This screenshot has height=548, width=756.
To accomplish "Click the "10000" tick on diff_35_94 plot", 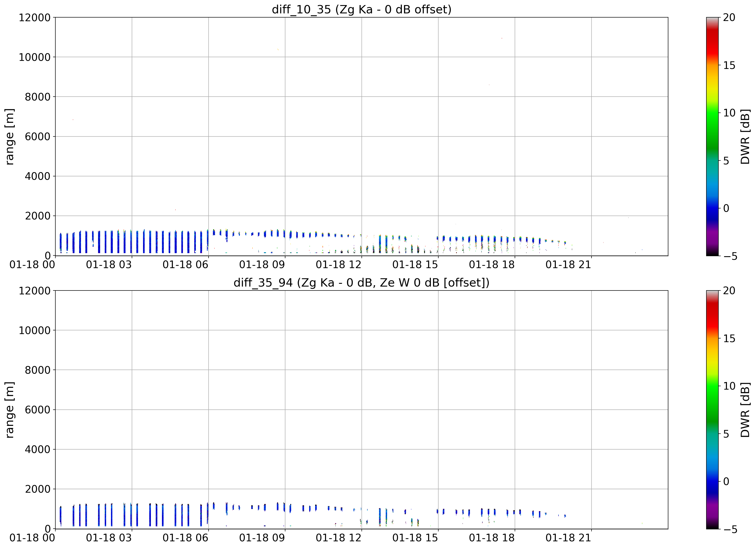I will point(35,330).
